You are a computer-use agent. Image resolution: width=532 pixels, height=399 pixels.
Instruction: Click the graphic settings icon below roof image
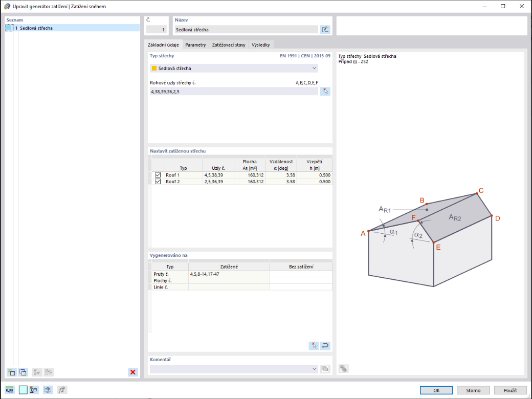click(x=343, y=368)
